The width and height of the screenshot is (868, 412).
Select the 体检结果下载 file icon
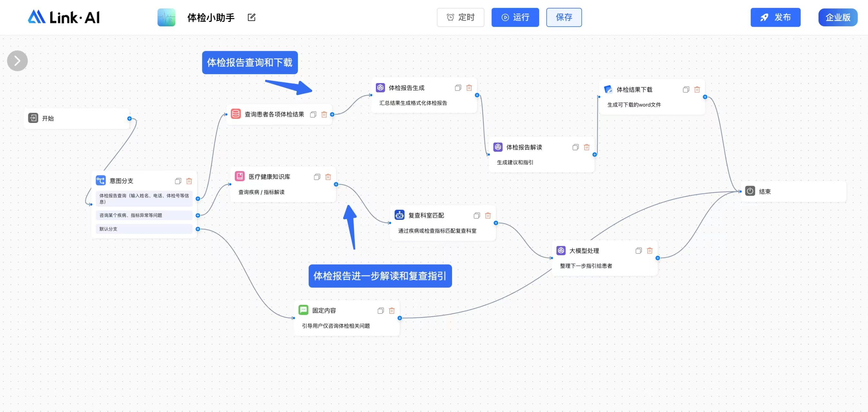click(608, 89)
